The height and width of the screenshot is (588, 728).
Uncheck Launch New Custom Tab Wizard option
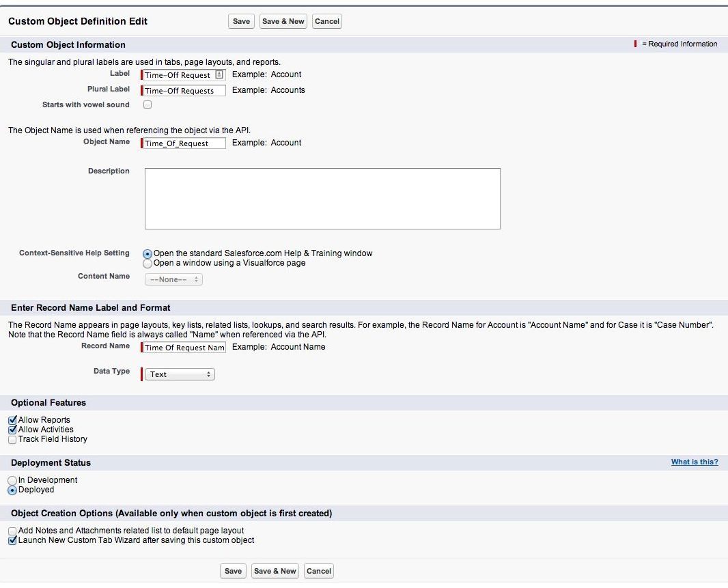12,541
